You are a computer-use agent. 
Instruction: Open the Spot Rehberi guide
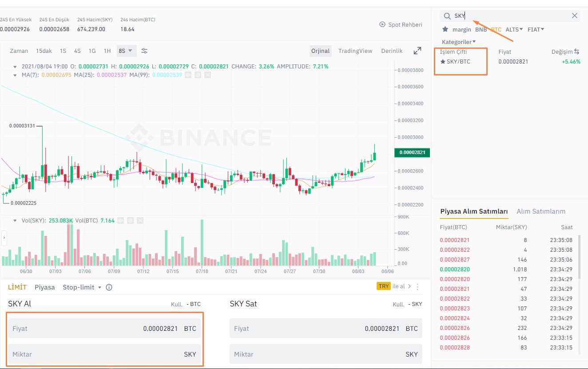coord(400,24)
